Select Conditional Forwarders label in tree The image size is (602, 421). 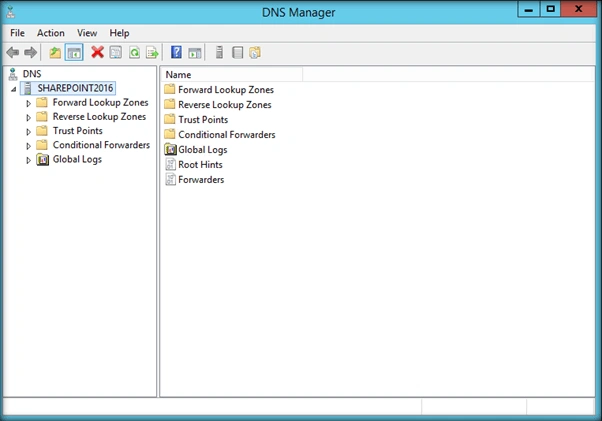click(101, 145)
